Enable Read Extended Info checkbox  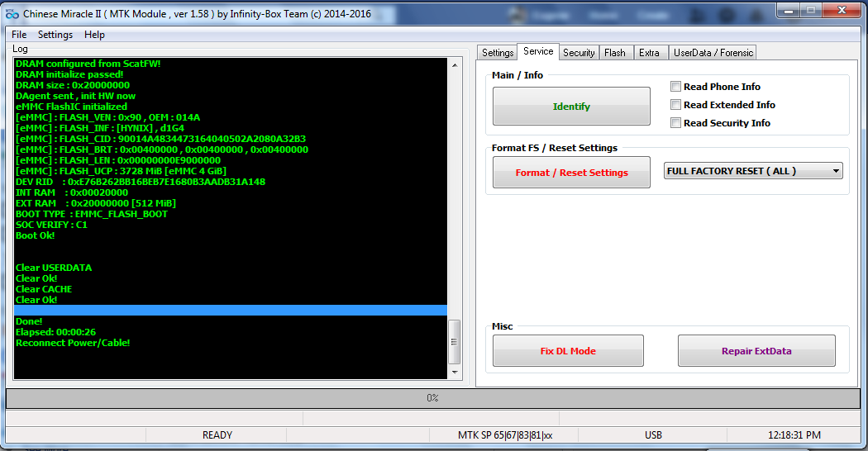pos(675,105)
